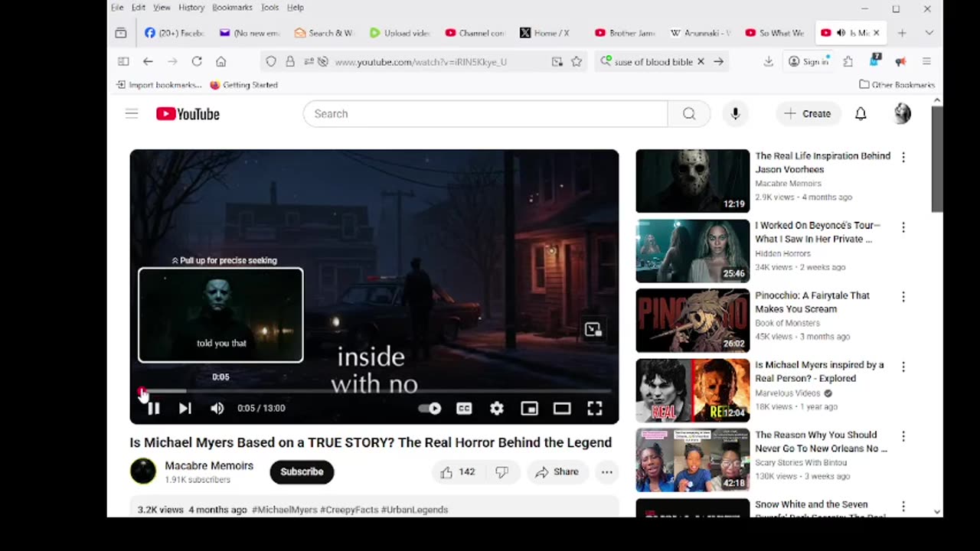Screen dimensions: 980x551
Task: Open Jason Voorhees video thumbnail
Action: click(x=693, y=181)
